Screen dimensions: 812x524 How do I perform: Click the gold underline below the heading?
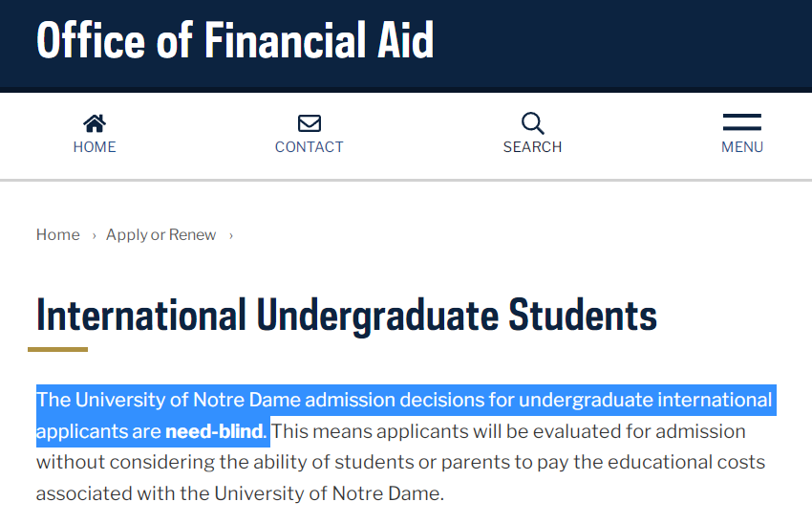click(57, 349)
